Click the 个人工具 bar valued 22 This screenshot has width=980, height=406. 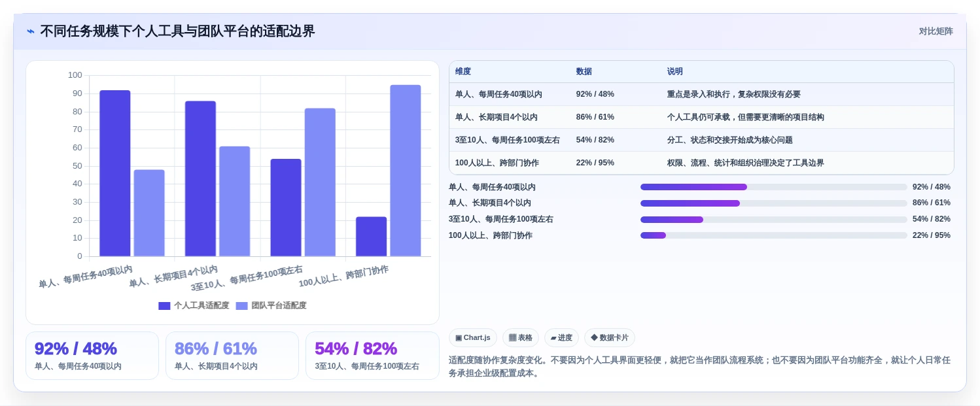tap(372, 237)
